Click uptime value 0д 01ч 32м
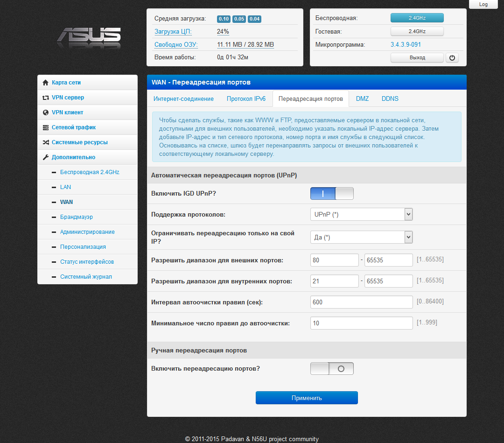Image resolution: width=504 pixels, height=443 pixels. (x=232, y=57)
